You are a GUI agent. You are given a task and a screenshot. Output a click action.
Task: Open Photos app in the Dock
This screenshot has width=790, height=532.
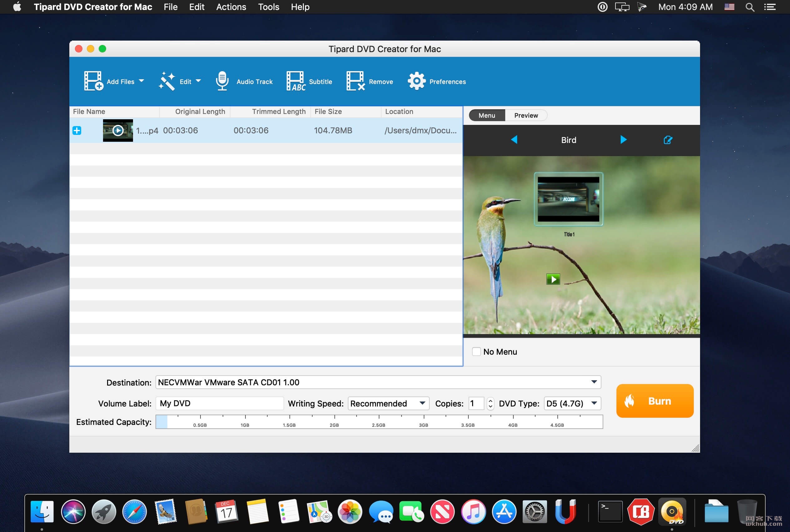point(350,511)
